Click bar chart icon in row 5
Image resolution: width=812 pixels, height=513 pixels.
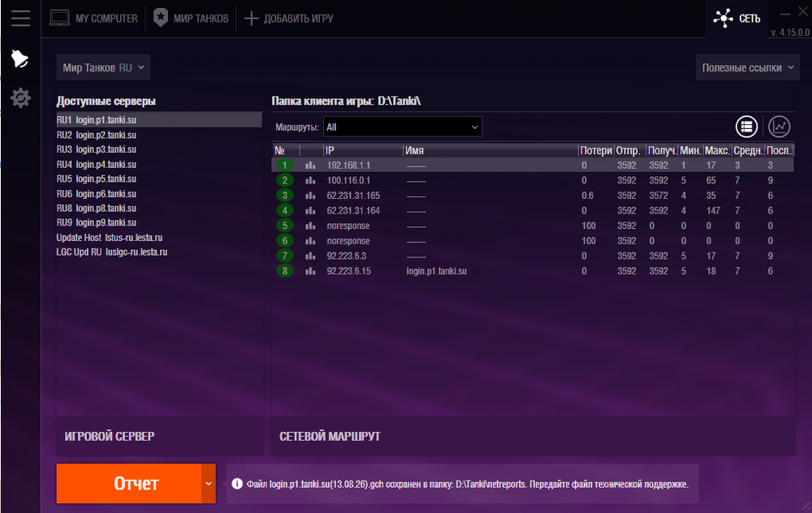[310, 226]
